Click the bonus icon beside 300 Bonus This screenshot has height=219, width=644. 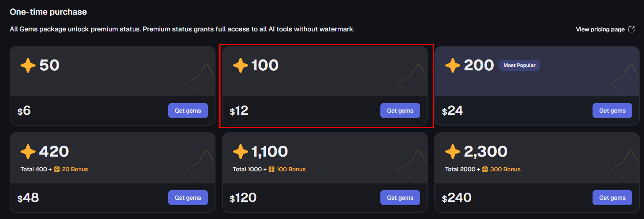485,169
